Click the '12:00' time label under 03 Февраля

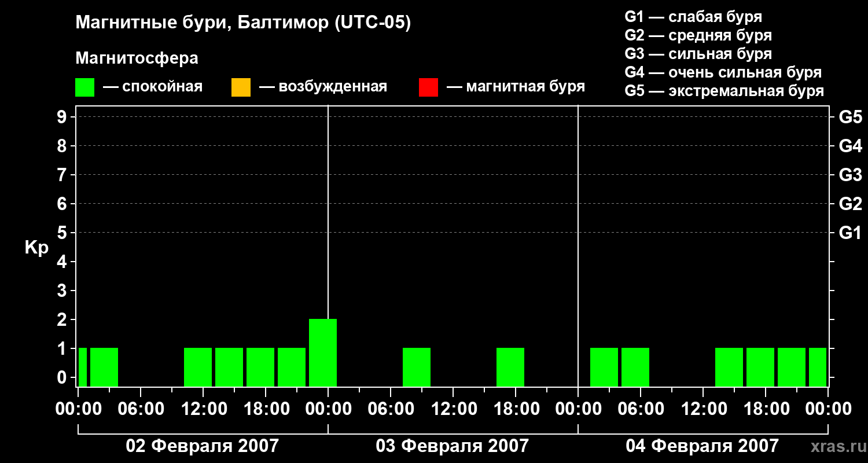point(453,409)
